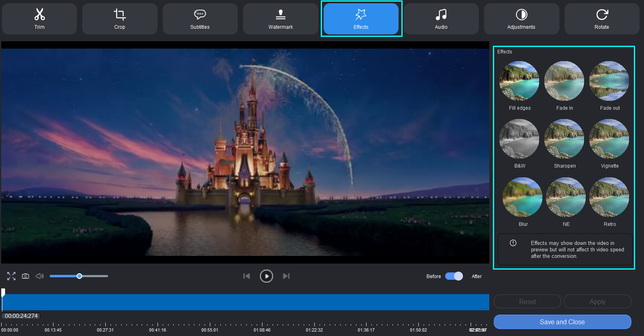Apply the Fade in effect
644x336 pixels.
564,81
